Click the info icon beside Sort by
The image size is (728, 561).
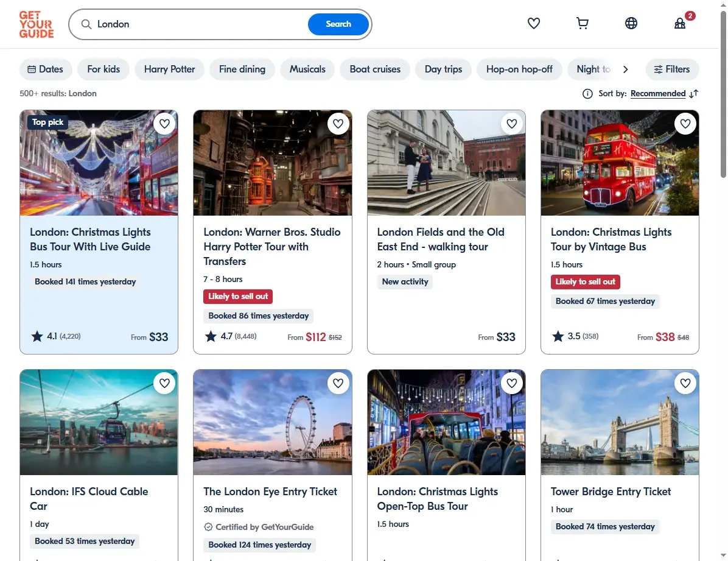coord(587,94)
